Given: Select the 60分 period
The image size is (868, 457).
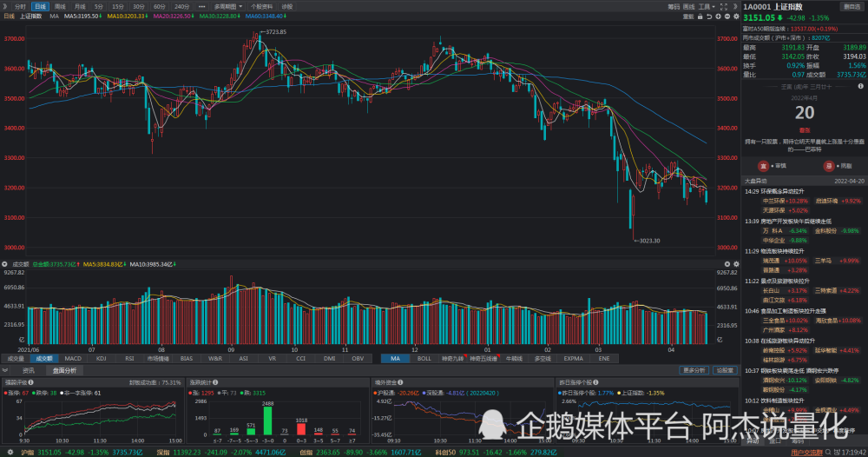Looking at the screenshot, I should [x=160, y=7].
